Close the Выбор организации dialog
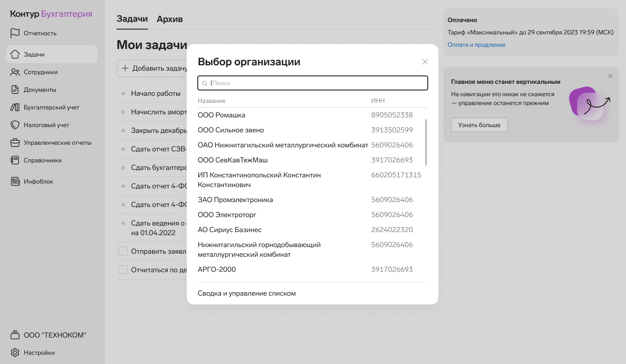This screenshot has height=364, width=626. [x=425, y=62]
